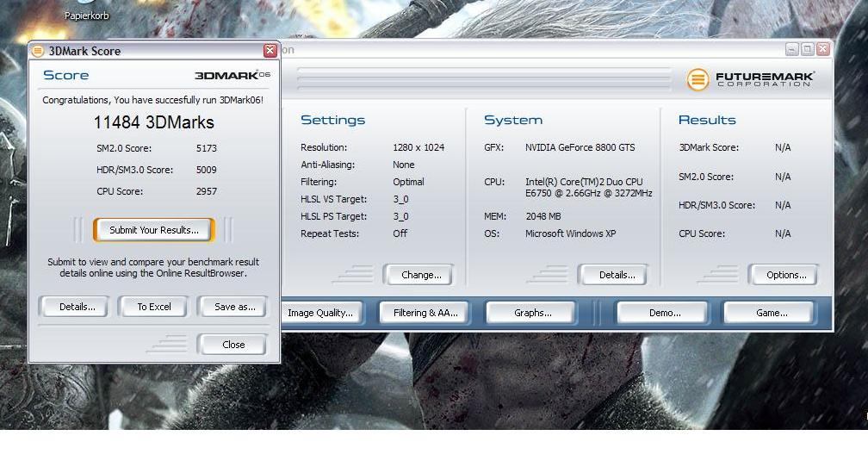868x473 pixels.
Task: Click OS value Microsoft Windows XP
Action: pos(571,233)
